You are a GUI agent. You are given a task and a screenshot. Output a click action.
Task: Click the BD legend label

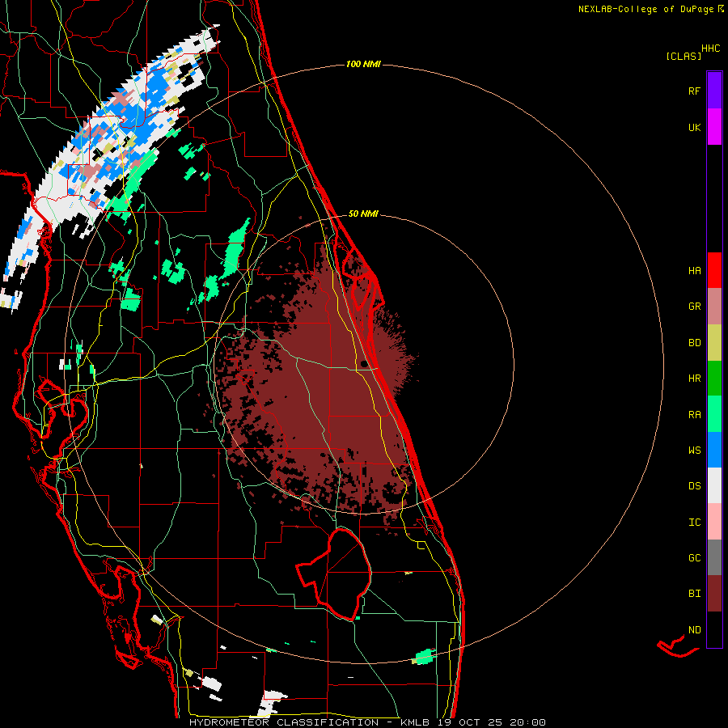pyautogui.click(x=694, y=343)
